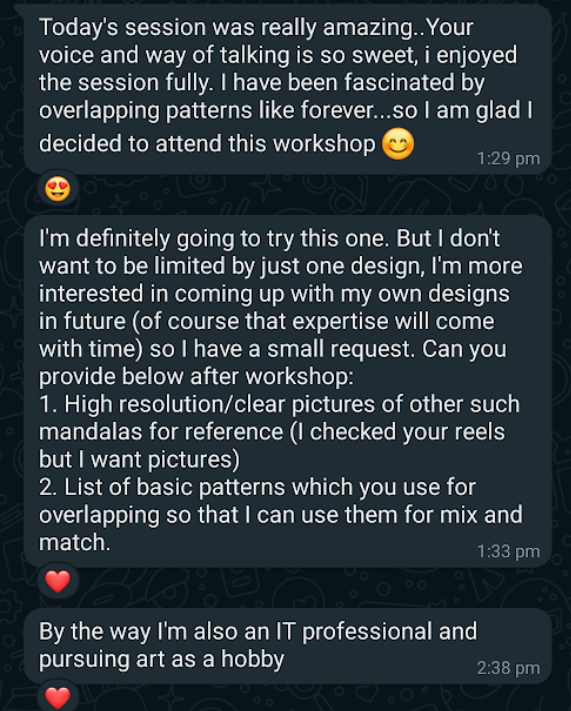Tap the smiling emoji after 'attend this workshop'
This screenshot has height=711, width=571.
point(398,144)
